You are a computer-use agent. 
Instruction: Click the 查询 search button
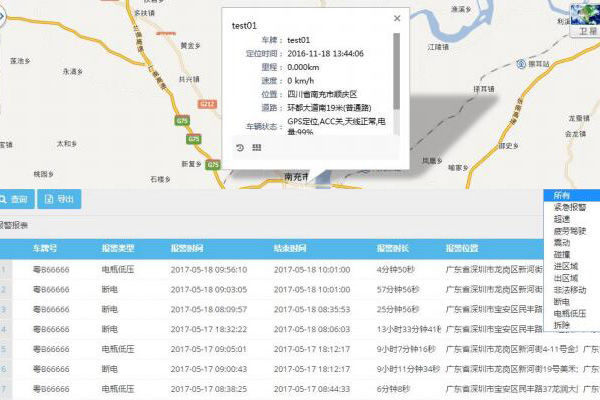[18, 199]
